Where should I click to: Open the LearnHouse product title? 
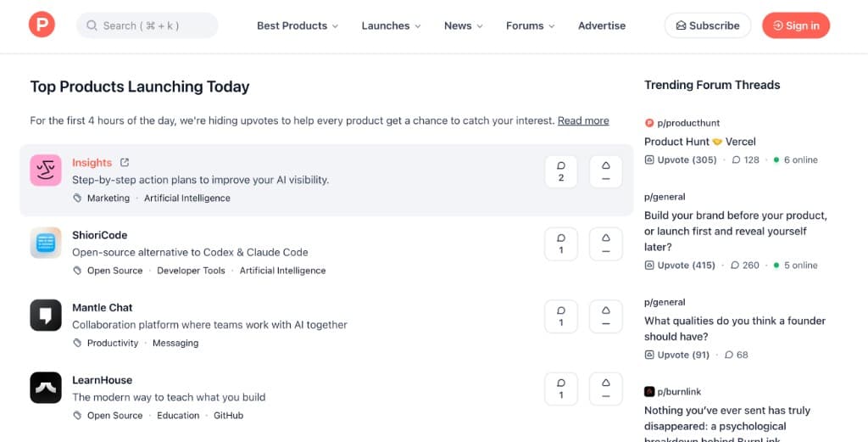tap(102, 380)
